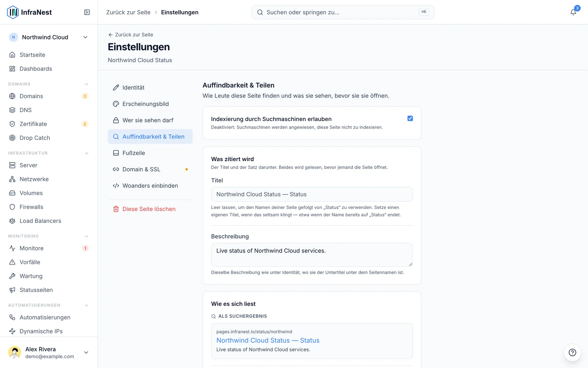This screenshot has height=368, width=588.
Task: Collapse the AUTOMATISIERUNGEN section
Action: pyautogui.click(x=86, y=305)
